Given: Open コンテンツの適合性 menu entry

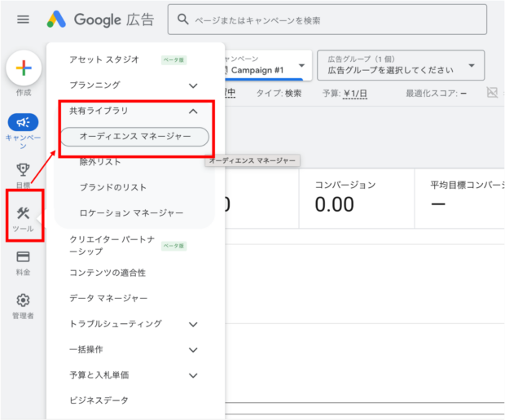Looking at the screenshot, I should 108,273.
